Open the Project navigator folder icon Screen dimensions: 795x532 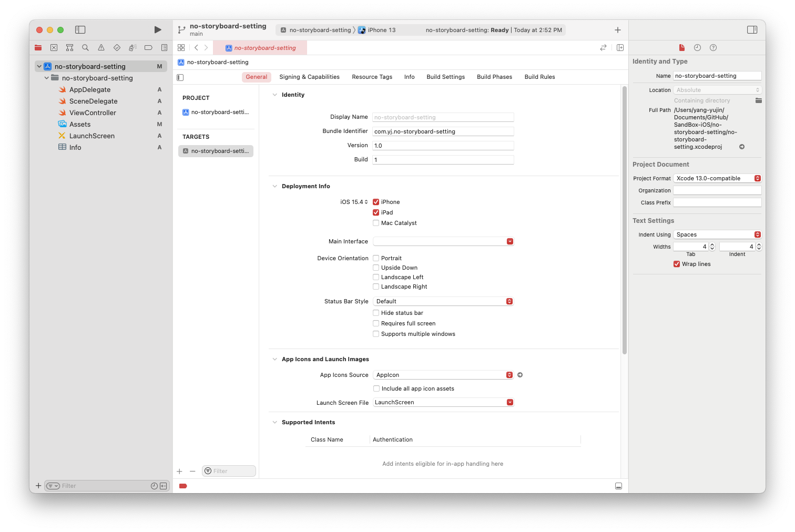(38, 48)
